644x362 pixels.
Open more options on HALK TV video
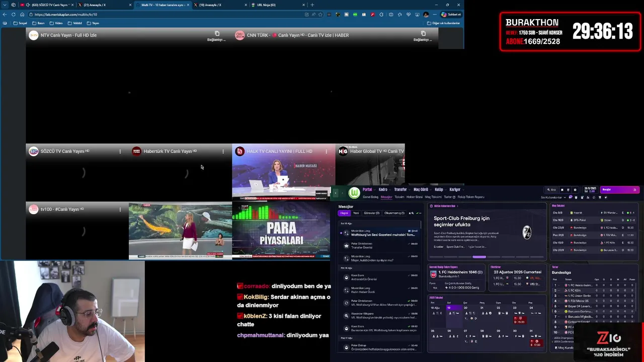tap(326, 151)
